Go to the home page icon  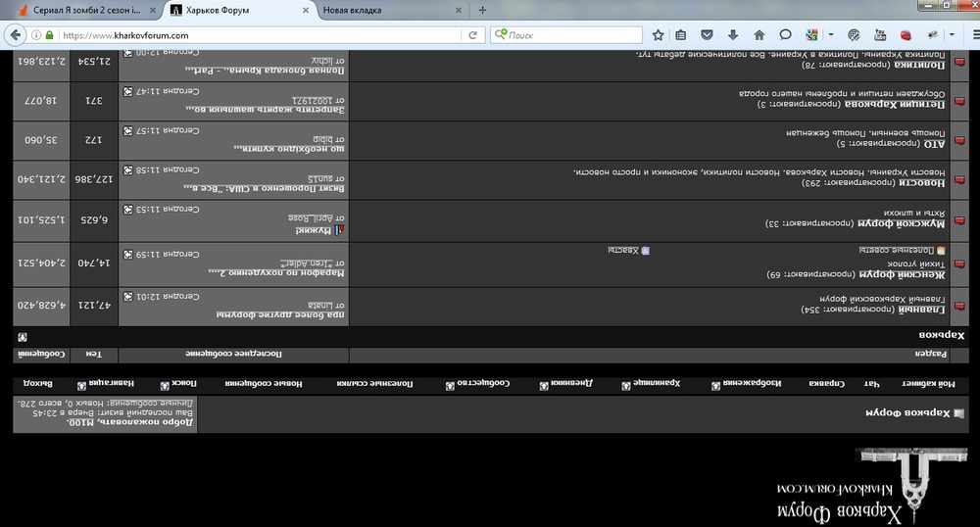(759, 35)
